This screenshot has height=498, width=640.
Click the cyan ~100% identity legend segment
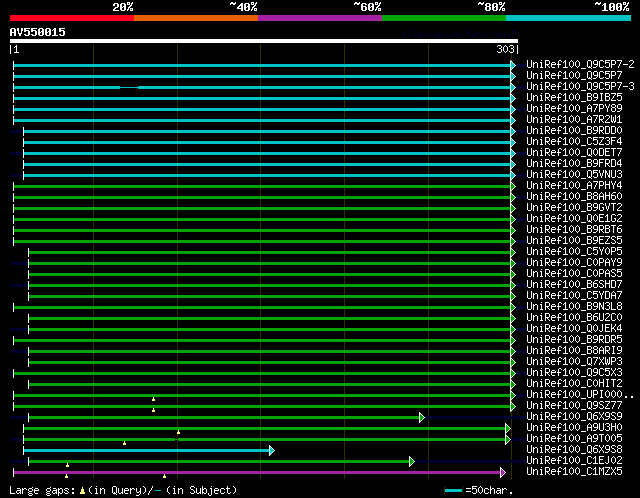[x=569, y=18]
